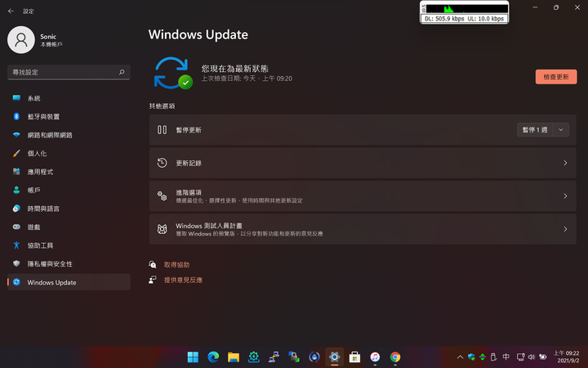
Task: Click the 檢查更新 check for updates button
Action: [x=556, y=77]
